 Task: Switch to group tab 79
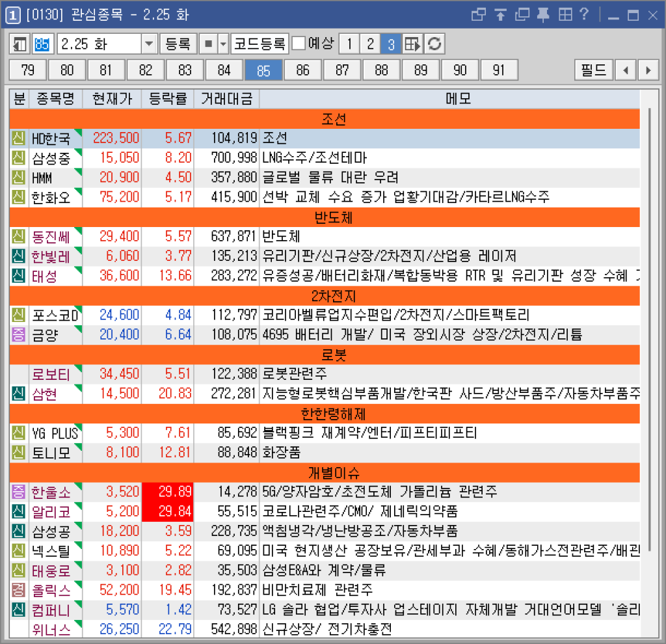(x=27, y=70)
